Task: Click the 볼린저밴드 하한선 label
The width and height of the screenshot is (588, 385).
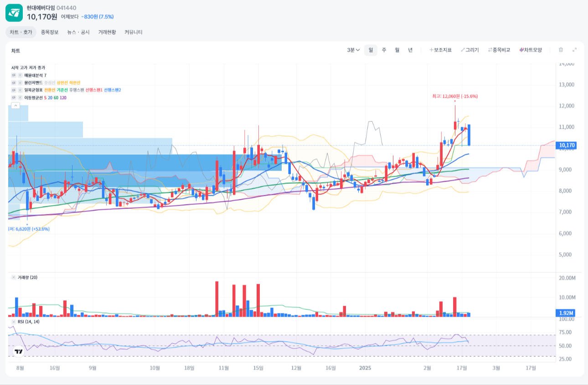Action: 75,83
